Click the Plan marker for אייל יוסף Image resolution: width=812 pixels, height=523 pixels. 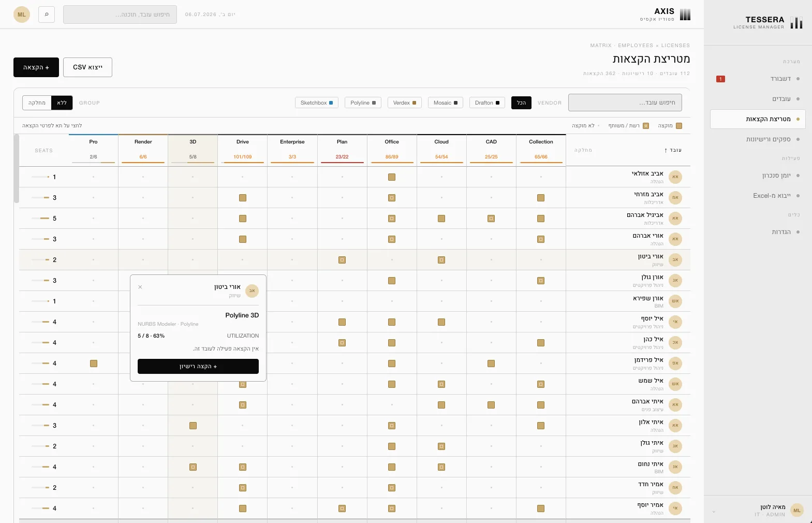point(342,322)
